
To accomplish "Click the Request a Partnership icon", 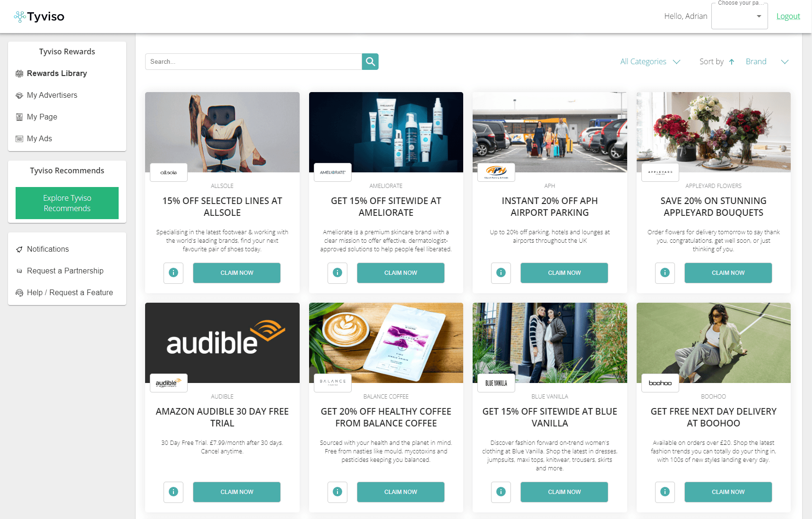I will [19, 271].
